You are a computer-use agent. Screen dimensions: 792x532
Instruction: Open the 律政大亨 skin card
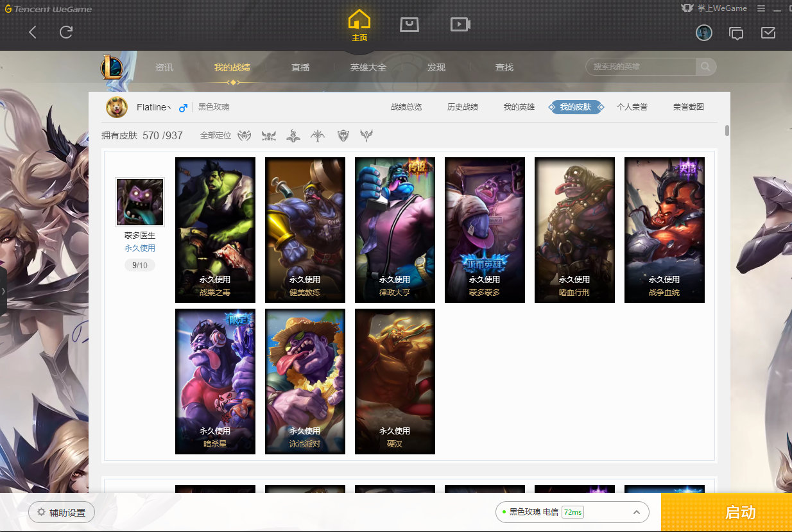click(x=395, y=230)
